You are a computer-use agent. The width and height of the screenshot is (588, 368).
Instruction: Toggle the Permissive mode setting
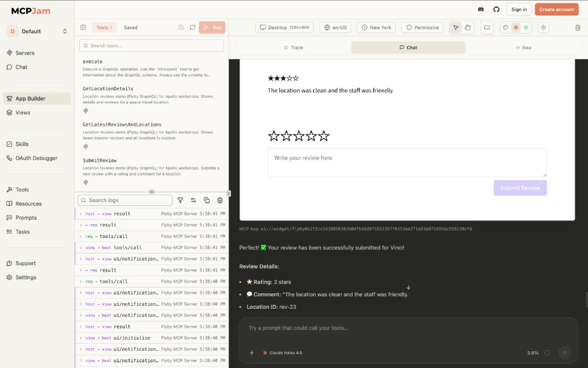point(423,27)
